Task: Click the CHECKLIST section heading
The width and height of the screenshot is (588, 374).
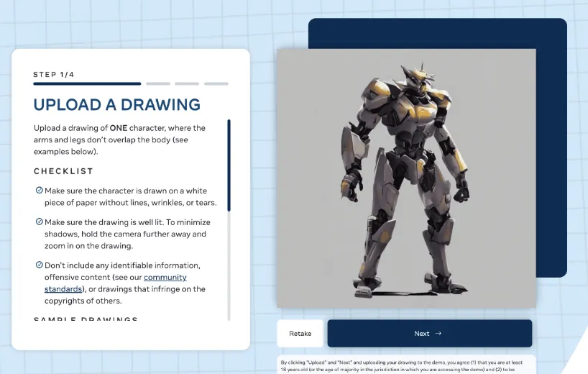Action: pyautogui.click(x=63, y=171)
